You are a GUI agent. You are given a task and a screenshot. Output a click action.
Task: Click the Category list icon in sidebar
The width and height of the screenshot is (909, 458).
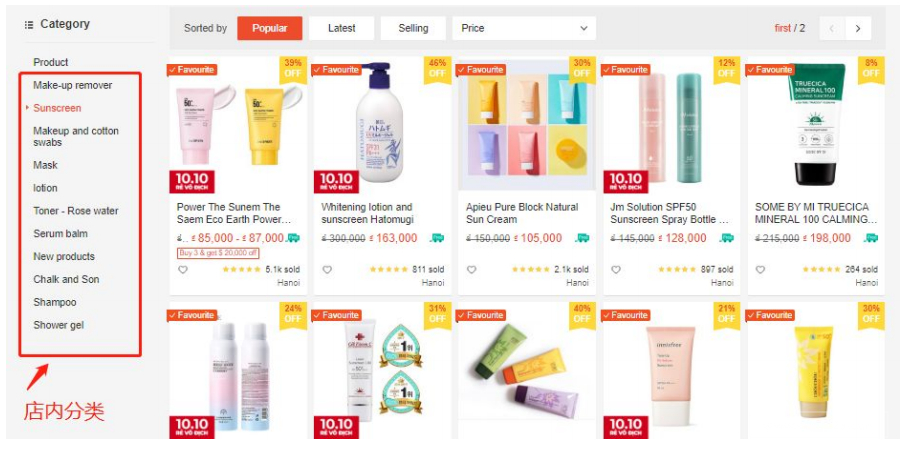(x=29, y=25)
